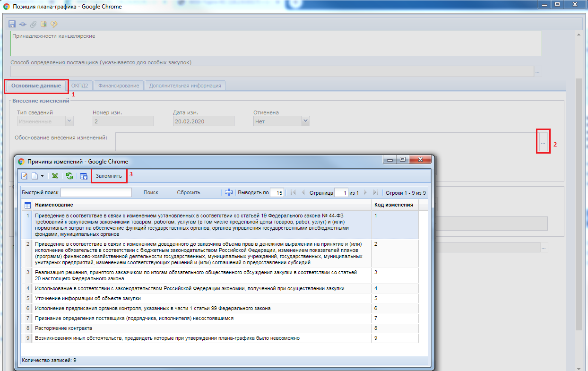Refresh the reasons list with green arrows icon
The image size is (588, 371).
click(x=69, y=176)
